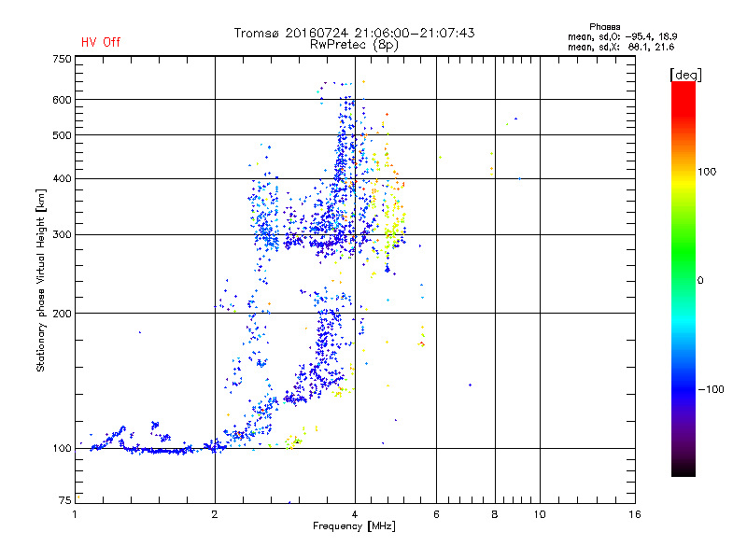Click the y-axis '300' tick label
Viewport: 747px width, 560px height.
click(x=62, y=234)
